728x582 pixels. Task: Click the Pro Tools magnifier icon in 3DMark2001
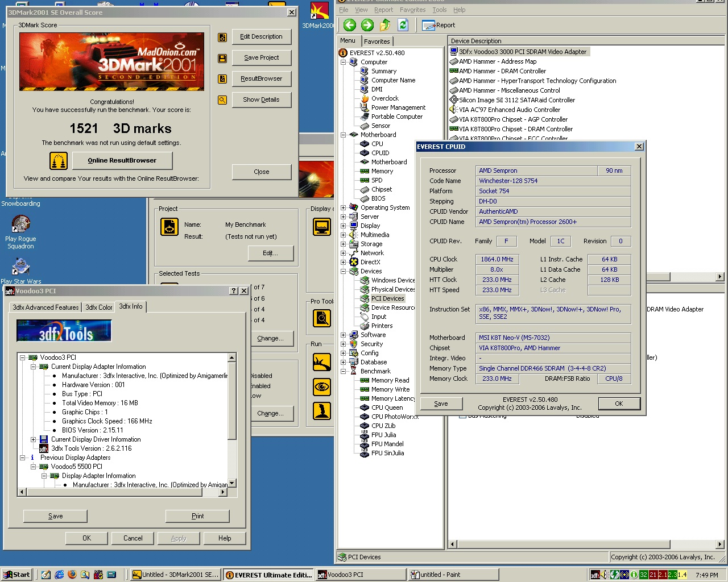click(322, 318)
